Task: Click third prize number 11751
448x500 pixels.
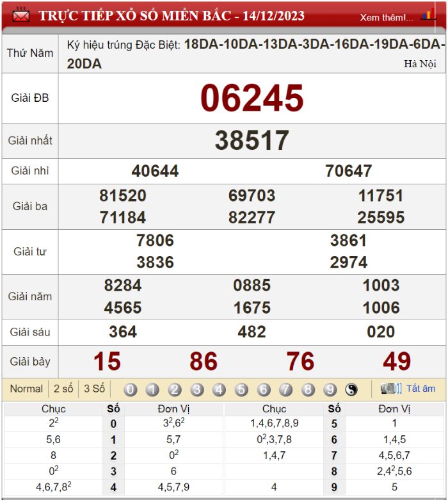Action: click(x=381, y=195)
